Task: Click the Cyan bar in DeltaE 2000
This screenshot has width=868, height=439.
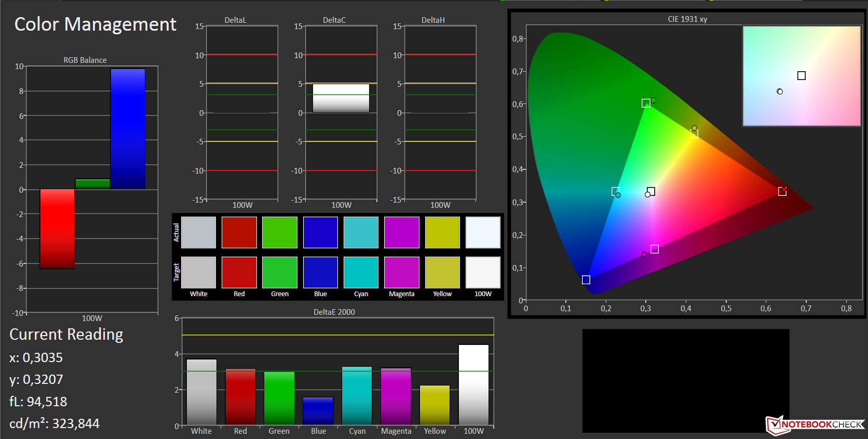Action: 357,395
